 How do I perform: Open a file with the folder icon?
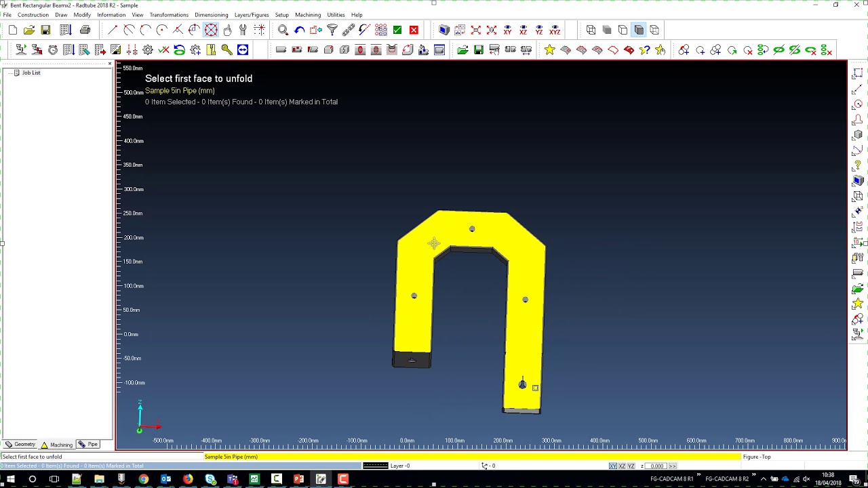(29, 30)
